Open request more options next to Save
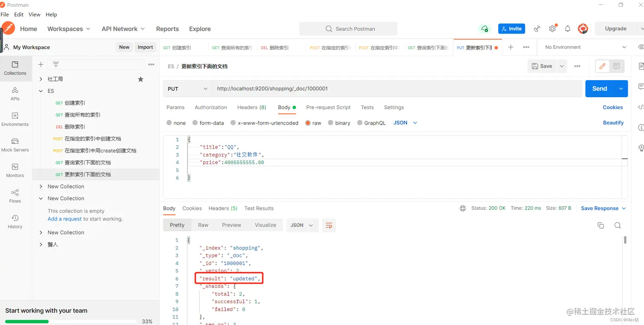The height and width of the screenshot is (325, 644). click(x=577, y=66)
